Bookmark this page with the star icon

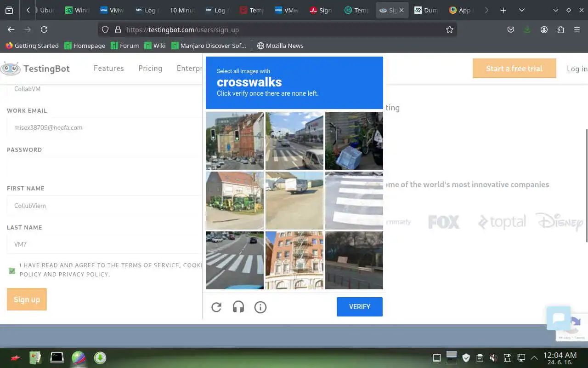coord(450,29)
